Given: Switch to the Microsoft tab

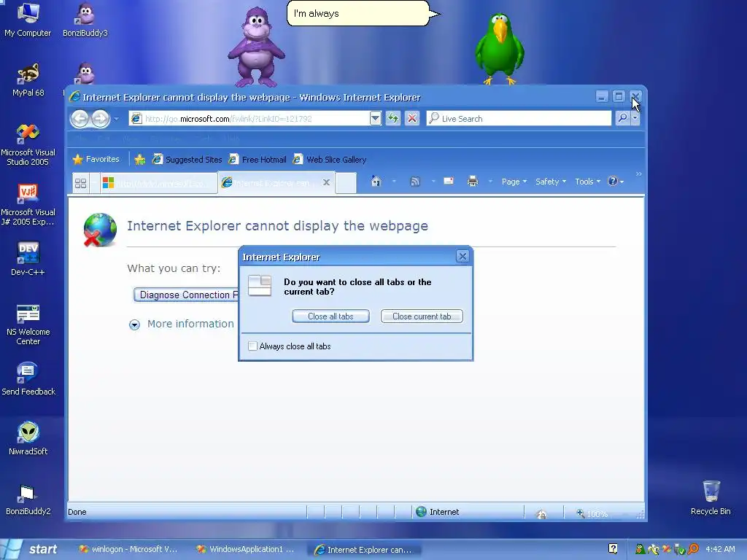Looking at the screenshot, I should (158, 183).
